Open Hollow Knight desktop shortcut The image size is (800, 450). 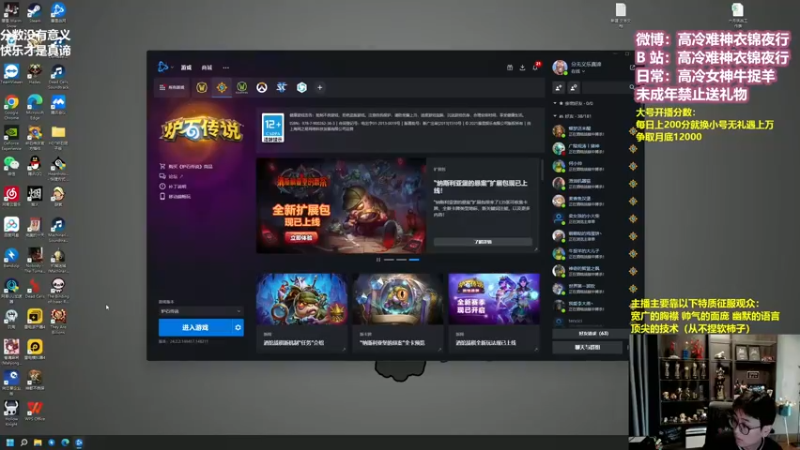point(11,412)
